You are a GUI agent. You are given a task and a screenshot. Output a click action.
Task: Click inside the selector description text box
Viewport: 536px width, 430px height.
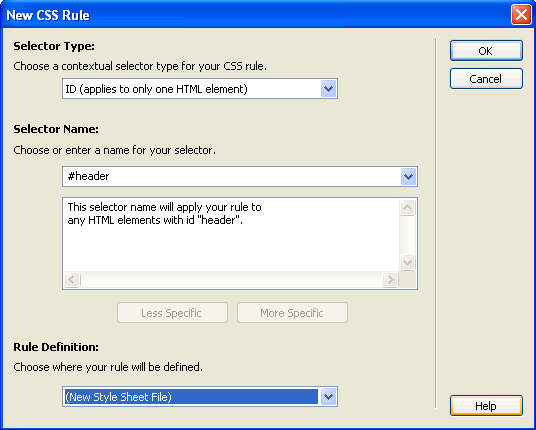click(x=231, y=234)
